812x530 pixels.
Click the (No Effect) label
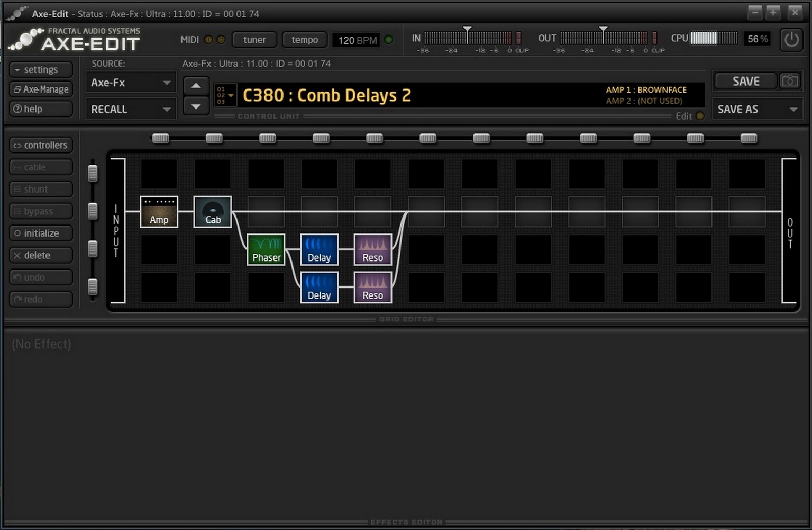point(41,344)
